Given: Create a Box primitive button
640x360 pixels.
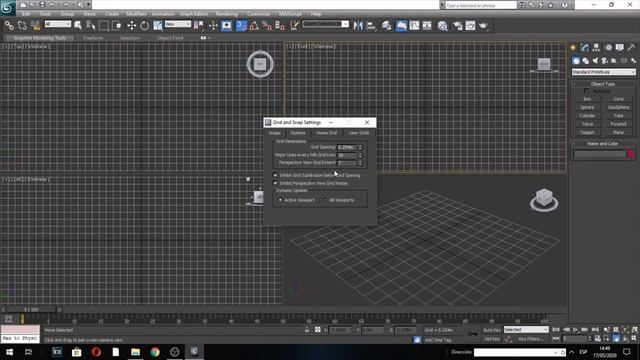Looking at the screenshot, I should pos(587,99).
